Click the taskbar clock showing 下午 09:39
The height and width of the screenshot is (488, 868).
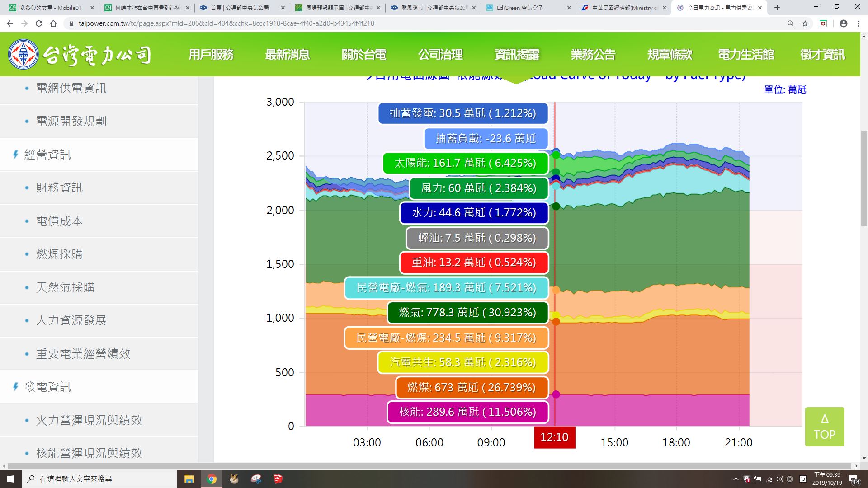827,479
